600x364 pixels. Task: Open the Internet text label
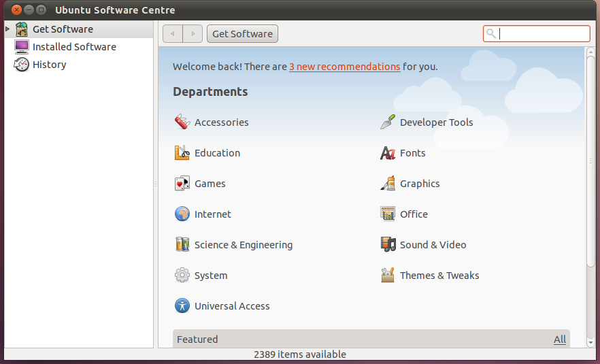(x=213, y=214)
